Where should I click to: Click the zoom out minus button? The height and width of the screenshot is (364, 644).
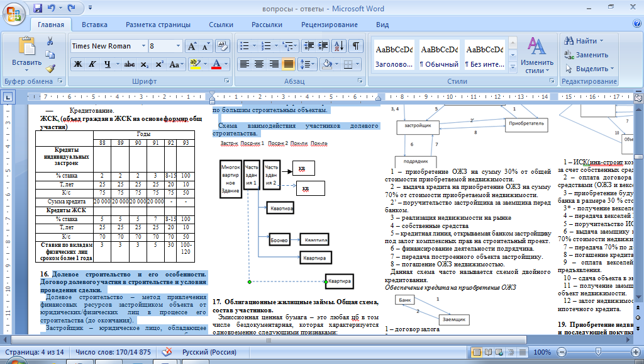point(562,352)
